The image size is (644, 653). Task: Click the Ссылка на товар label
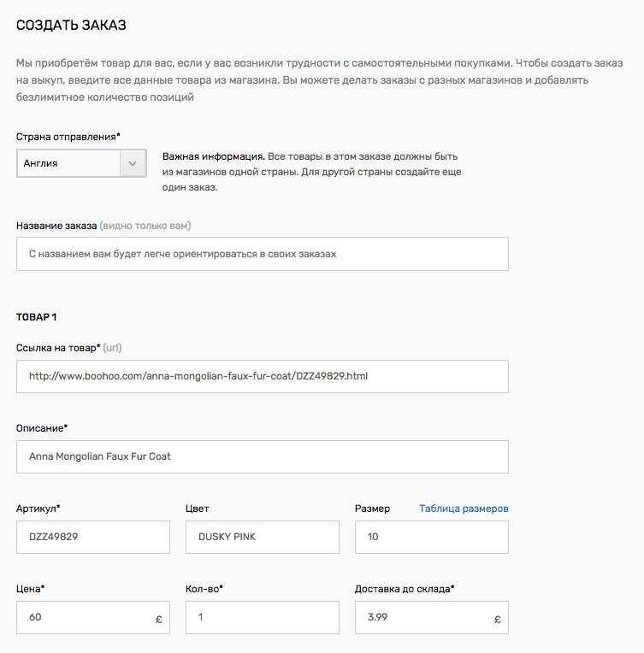coord(58,348)
